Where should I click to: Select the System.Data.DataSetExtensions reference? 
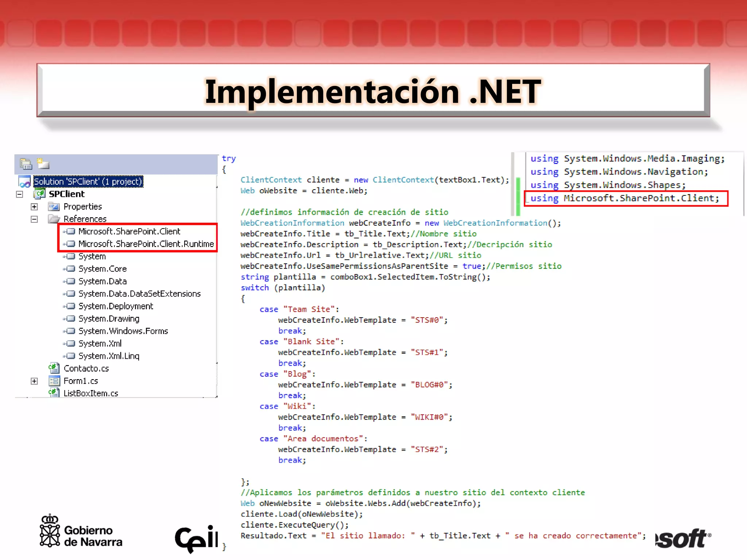(140, 294)
